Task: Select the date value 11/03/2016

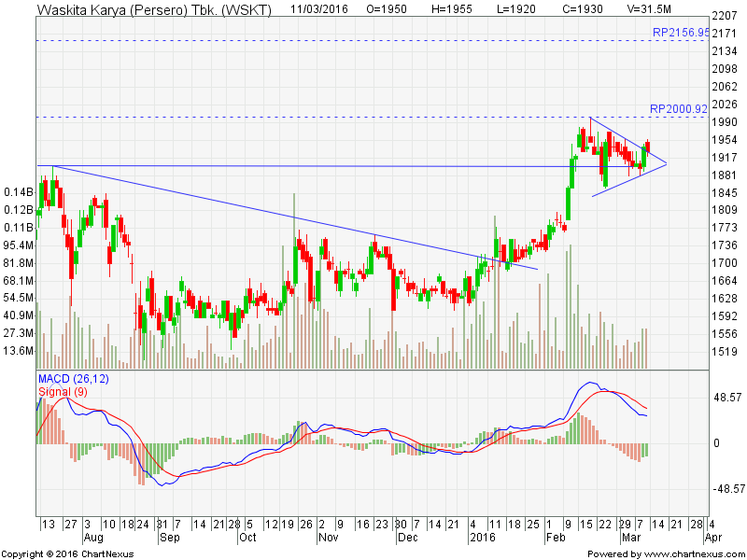Action: (x=317, y=11)
